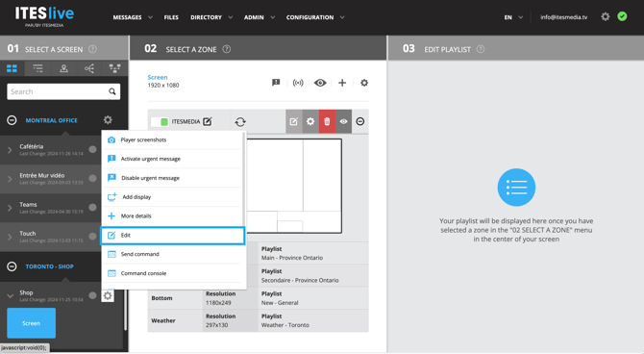This screenshot has height=354, width=644.
Task: Expand the Teams row chevron
Action: click(x=10, y=208)
